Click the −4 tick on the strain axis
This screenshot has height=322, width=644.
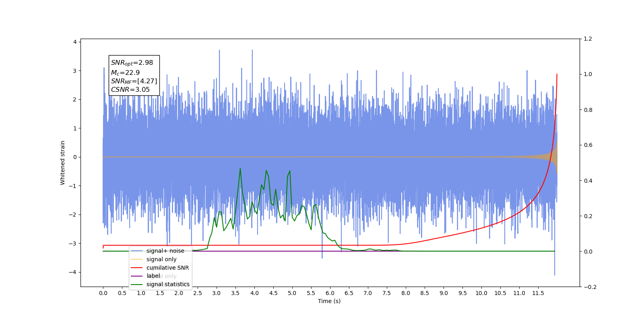pos(73,272)
